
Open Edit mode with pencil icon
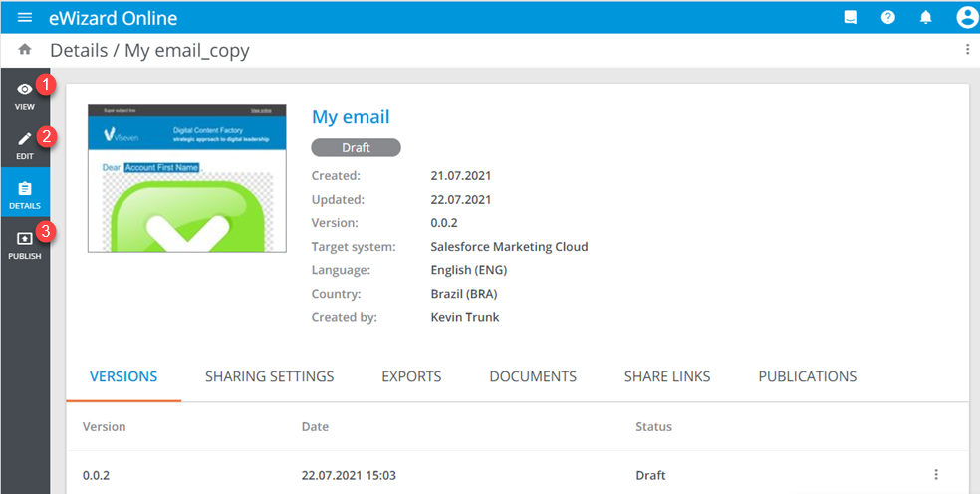(25, 143)
